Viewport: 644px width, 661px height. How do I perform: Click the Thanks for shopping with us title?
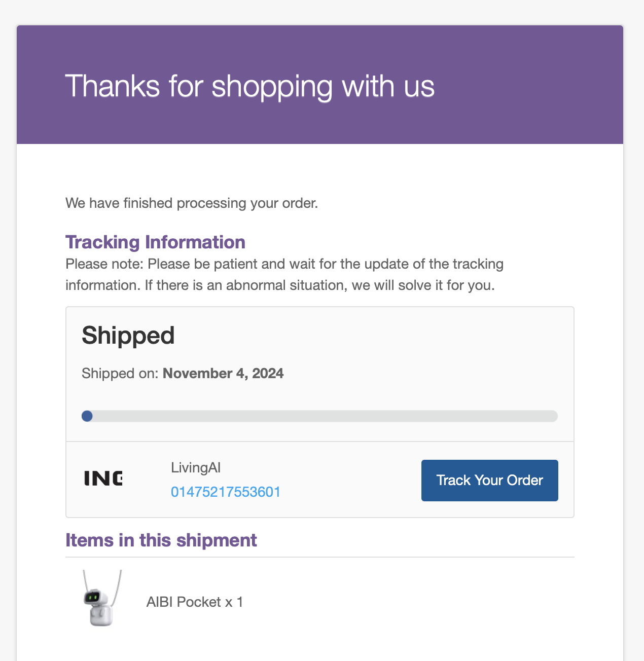(250, 86)
